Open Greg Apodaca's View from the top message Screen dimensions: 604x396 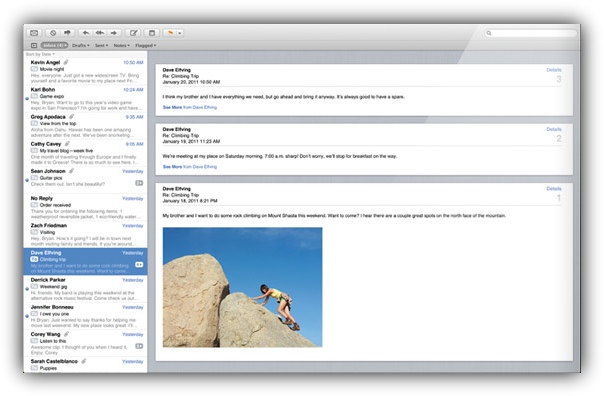86,126
